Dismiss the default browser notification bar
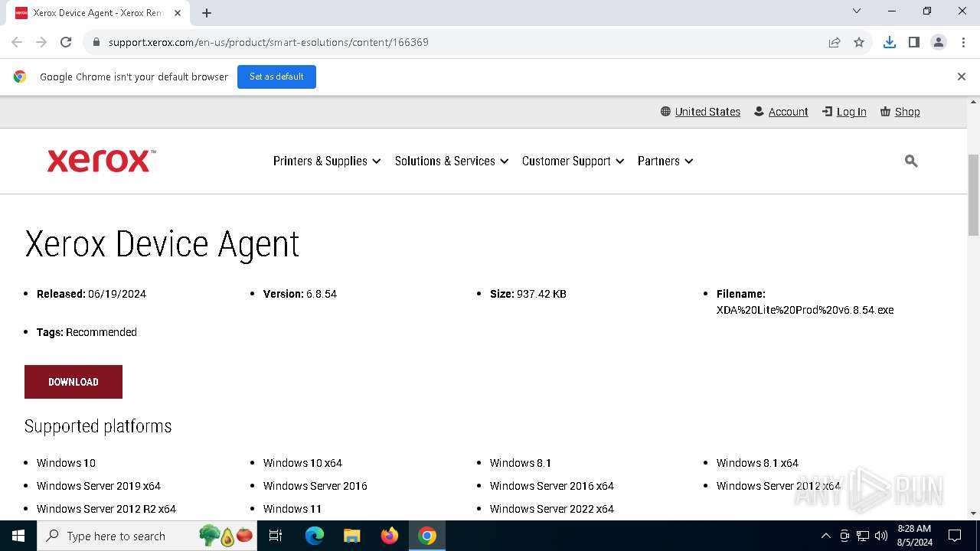 [961, 77]
